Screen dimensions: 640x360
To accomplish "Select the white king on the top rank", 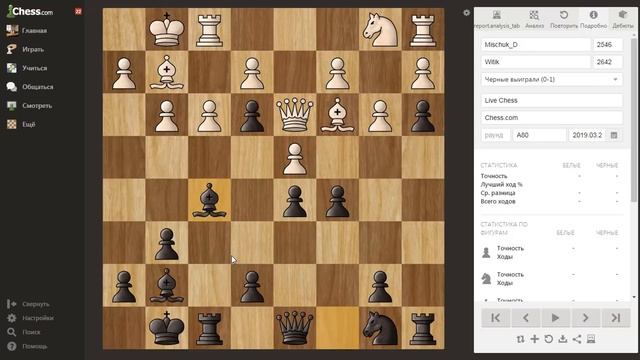I will (x=167, y=29).
